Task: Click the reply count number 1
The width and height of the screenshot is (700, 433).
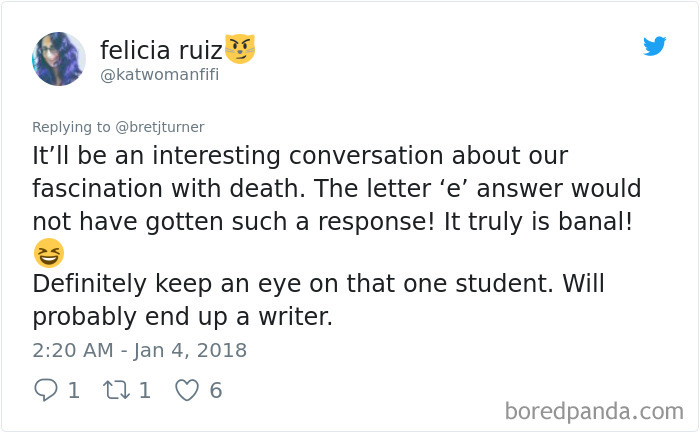Action: (73, 390)
